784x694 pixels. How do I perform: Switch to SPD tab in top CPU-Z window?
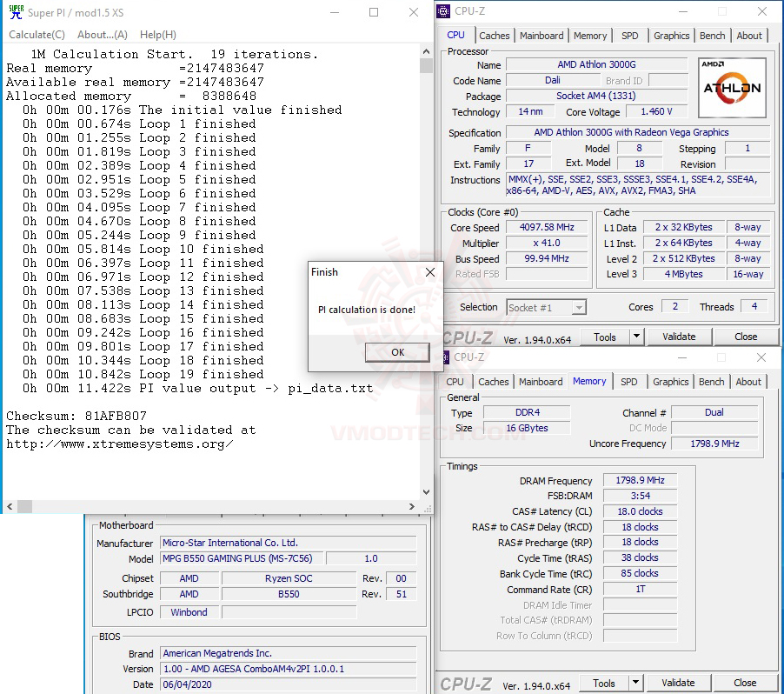(x=629, y=36)
